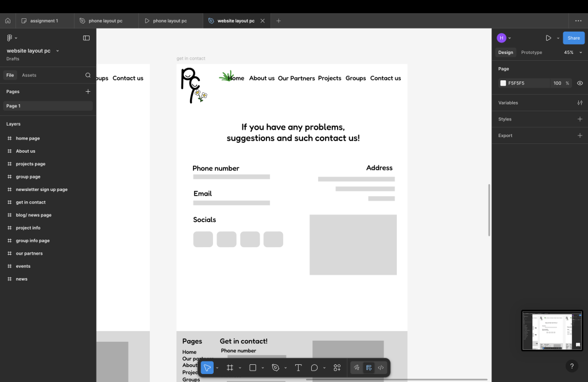
Task: Select the Pen tool in toolbar
Action: click(x=276, y=368)
